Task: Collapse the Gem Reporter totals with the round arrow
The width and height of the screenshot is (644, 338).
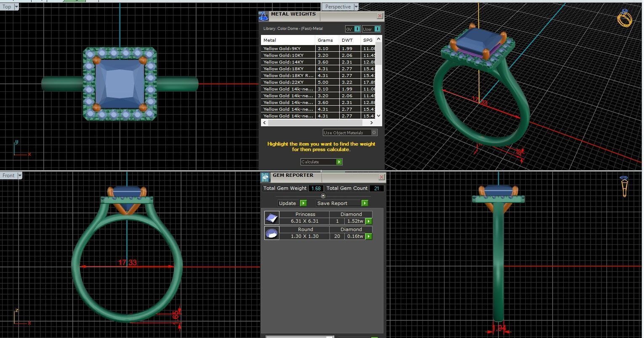Action: click(323, 196)
